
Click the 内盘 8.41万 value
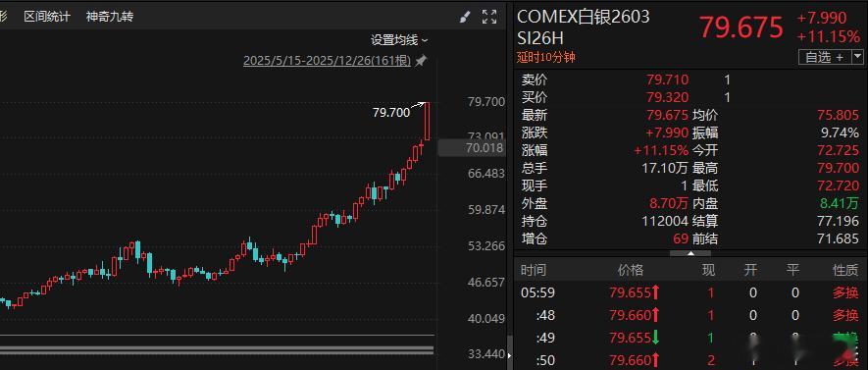tap(841, 203)
